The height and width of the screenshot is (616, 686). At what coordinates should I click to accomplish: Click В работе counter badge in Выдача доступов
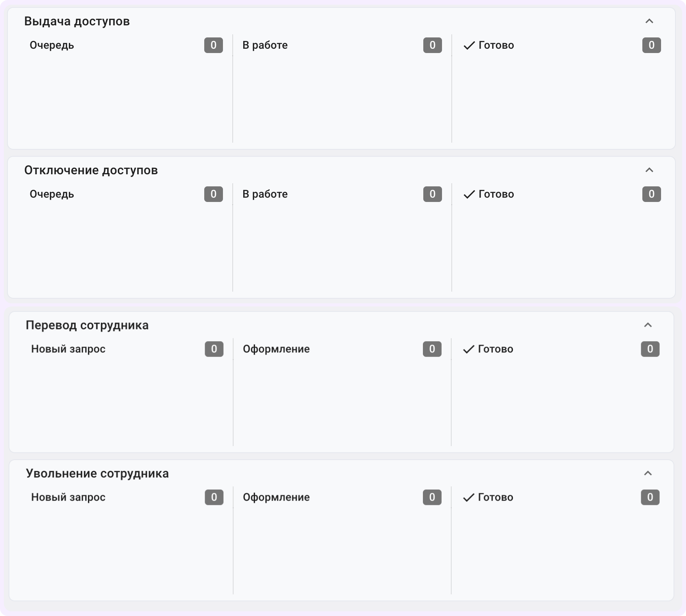[x=432, y=45]
